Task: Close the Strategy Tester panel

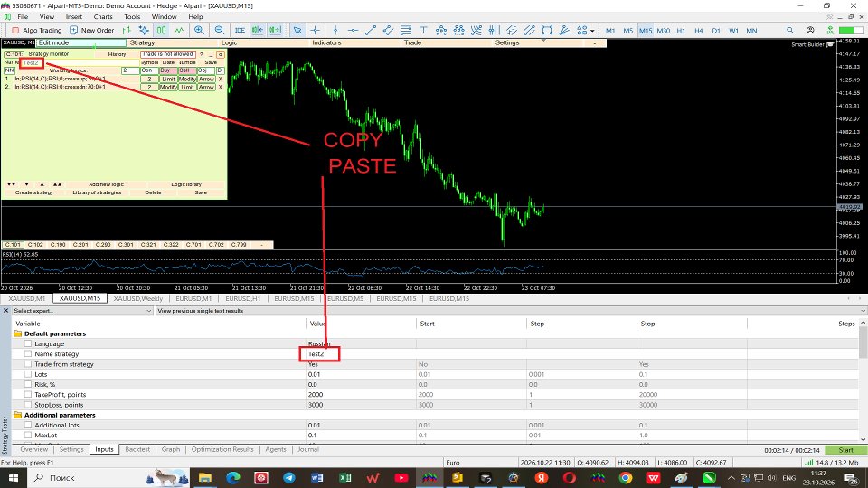Action: click(6, 311)
